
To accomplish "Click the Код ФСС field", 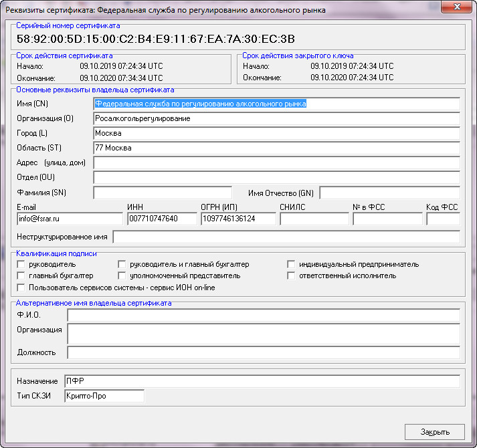I will pyautogui.click(x=444, y=219).
